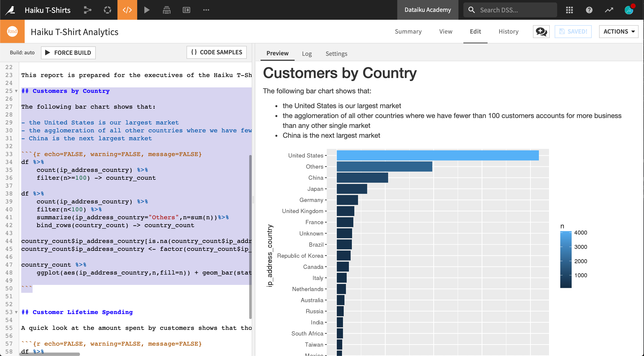Click the orange Code menu icon
Viewport: 644px width, 356px height.
tap(127, 10)
